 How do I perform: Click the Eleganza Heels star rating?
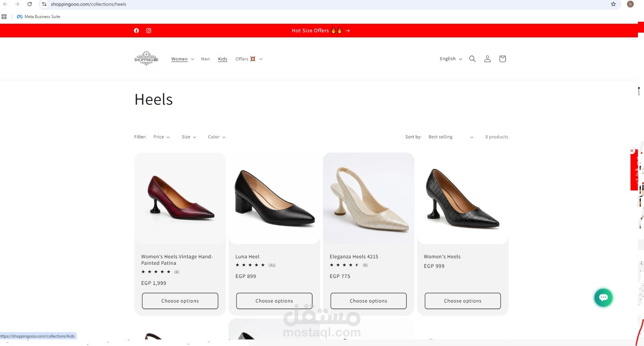344,265
